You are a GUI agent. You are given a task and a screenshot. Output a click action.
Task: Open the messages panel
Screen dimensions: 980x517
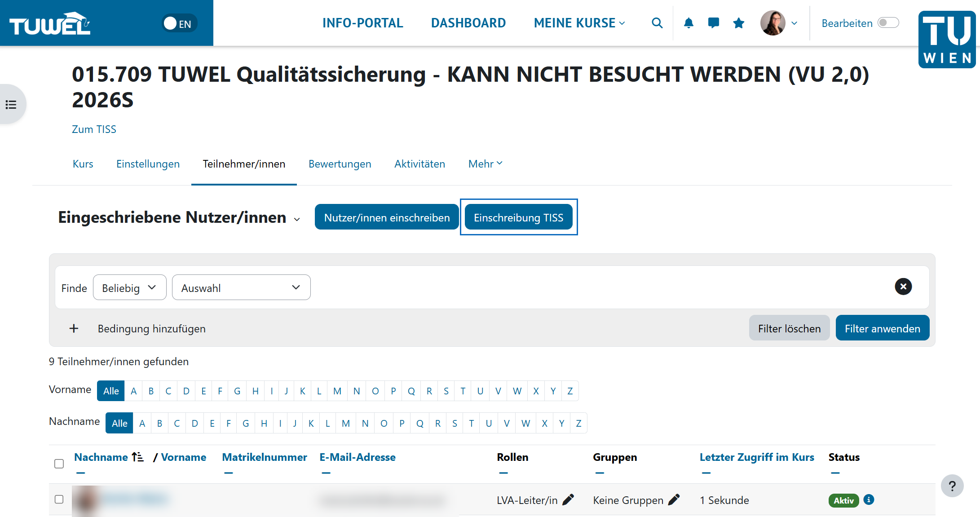[714, 23]
